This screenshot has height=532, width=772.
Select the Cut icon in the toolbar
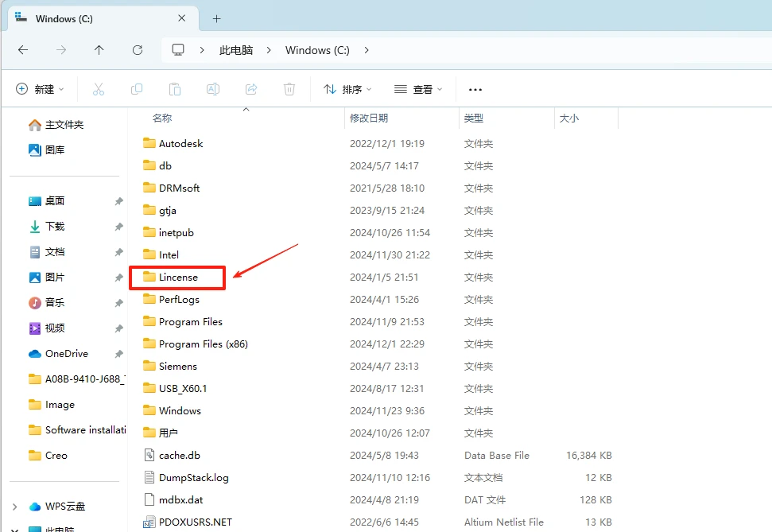(x=99, y=88)
